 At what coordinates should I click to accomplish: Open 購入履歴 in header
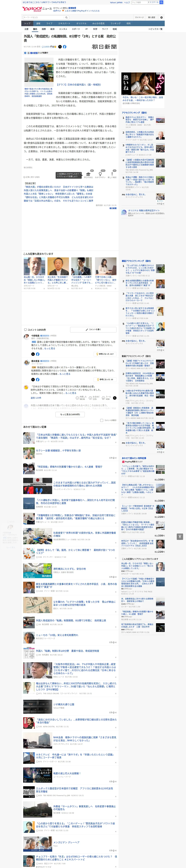(x=152, y=18)
